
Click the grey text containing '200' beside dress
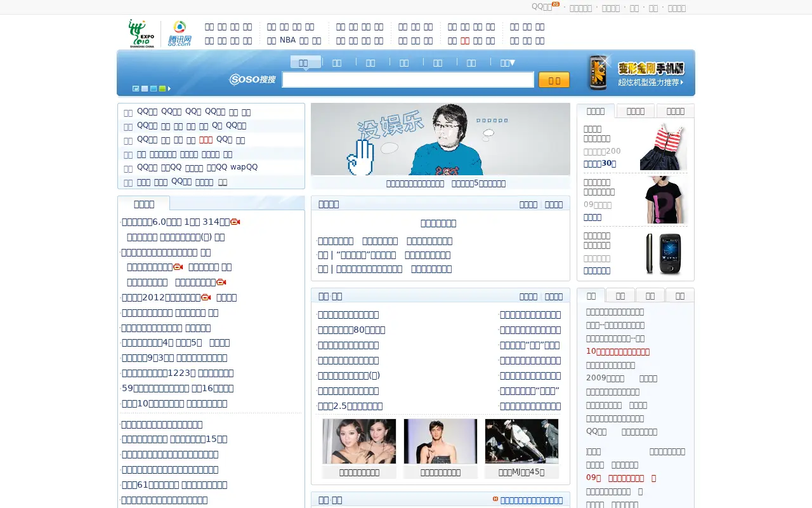click(x=602, y=151)
